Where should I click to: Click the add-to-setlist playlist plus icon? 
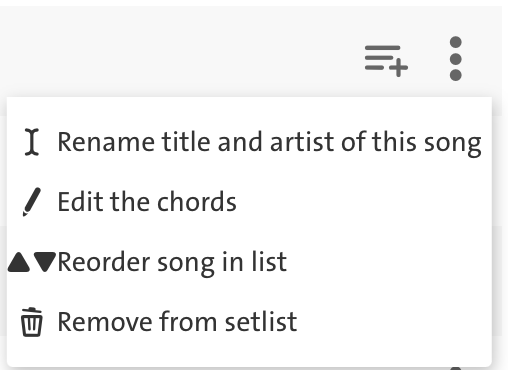(386, 60)
